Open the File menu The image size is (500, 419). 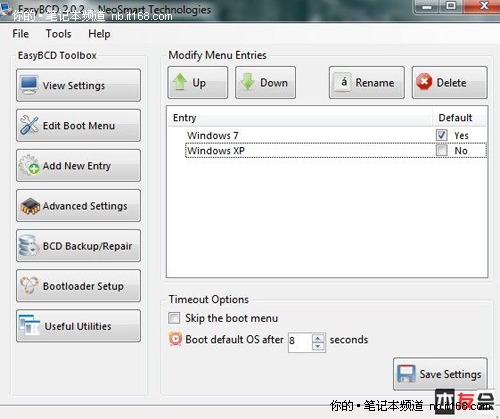click(21, 34)
